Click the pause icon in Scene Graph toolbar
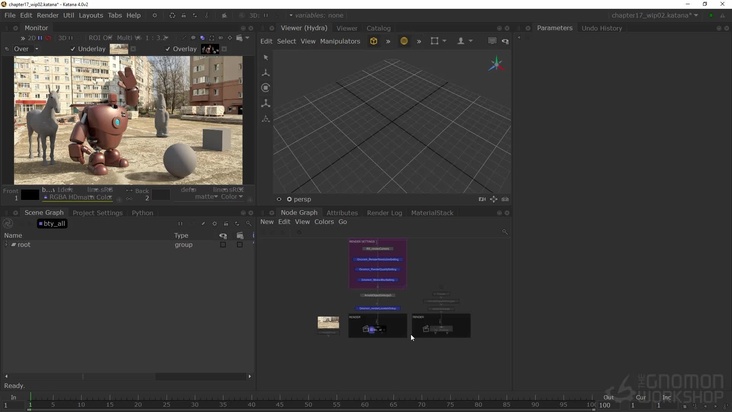Viewport: 732px width, 412px height. click(x=180, y=223)
